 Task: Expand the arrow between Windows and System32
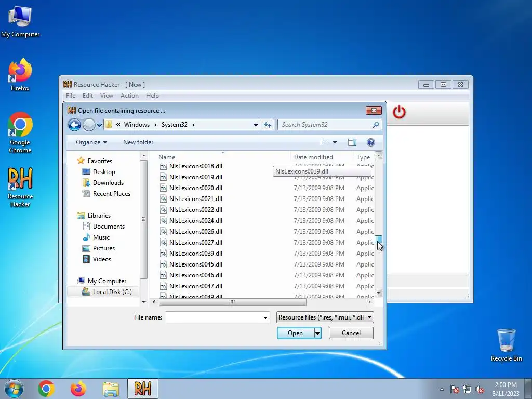(x=156, y=125)
